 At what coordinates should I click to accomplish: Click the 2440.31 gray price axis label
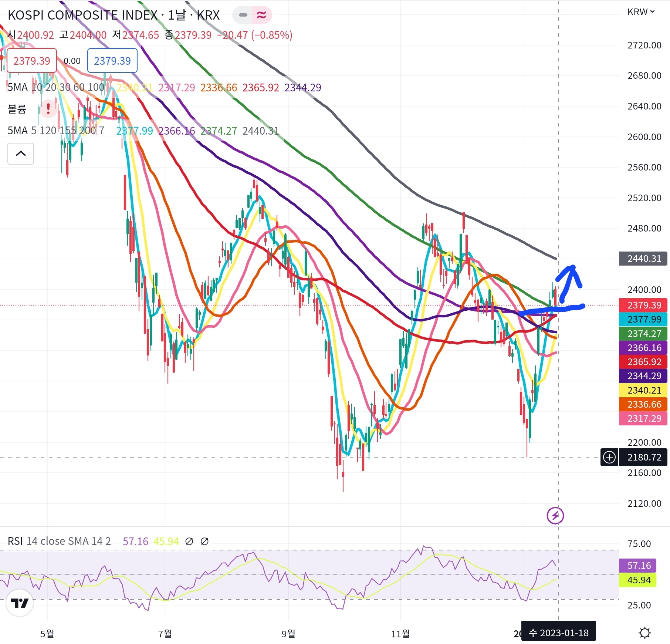pyautogui.click(x=644, y=259)
